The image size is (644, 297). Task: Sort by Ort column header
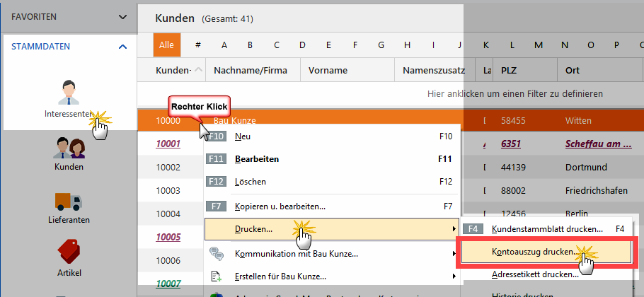coord(600,70)
